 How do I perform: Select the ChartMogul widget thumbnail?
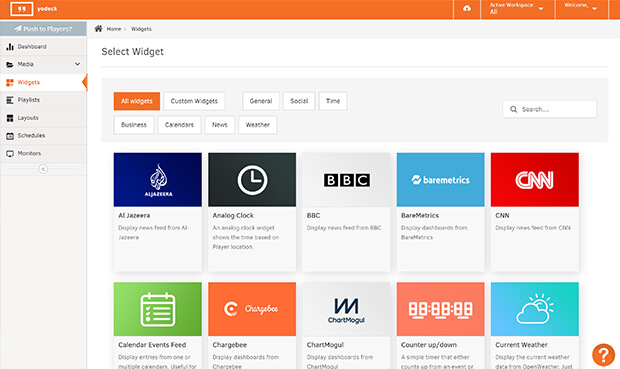click(346, 309)
